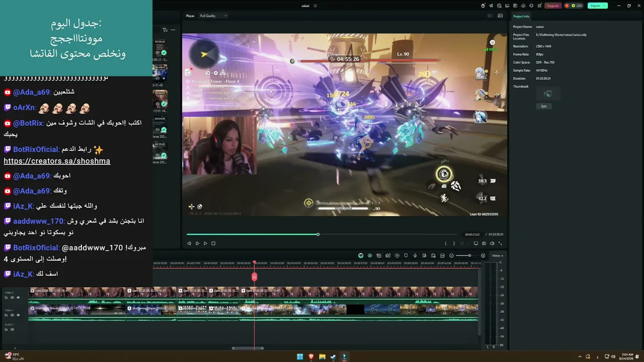Image resolution: width=644 pixels, height=362 pixels.
Task: Lock the Video 2 track
Action: coord(6,298)
